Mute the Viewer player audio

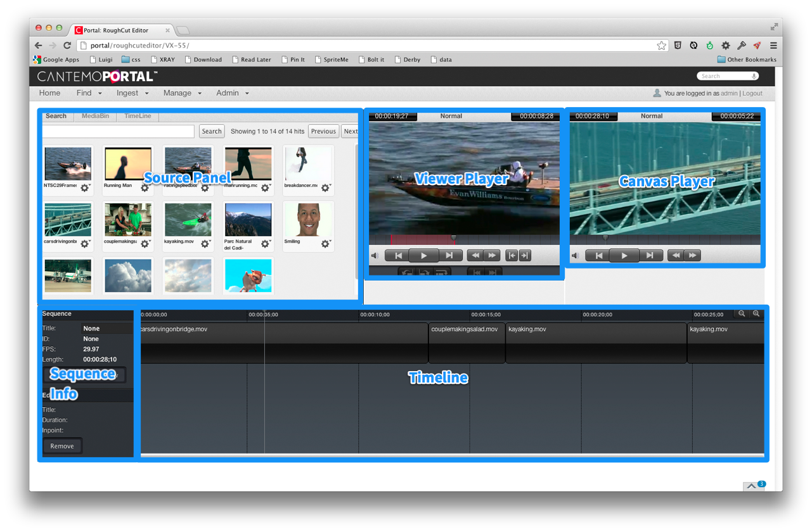click(x=375, y=256)
